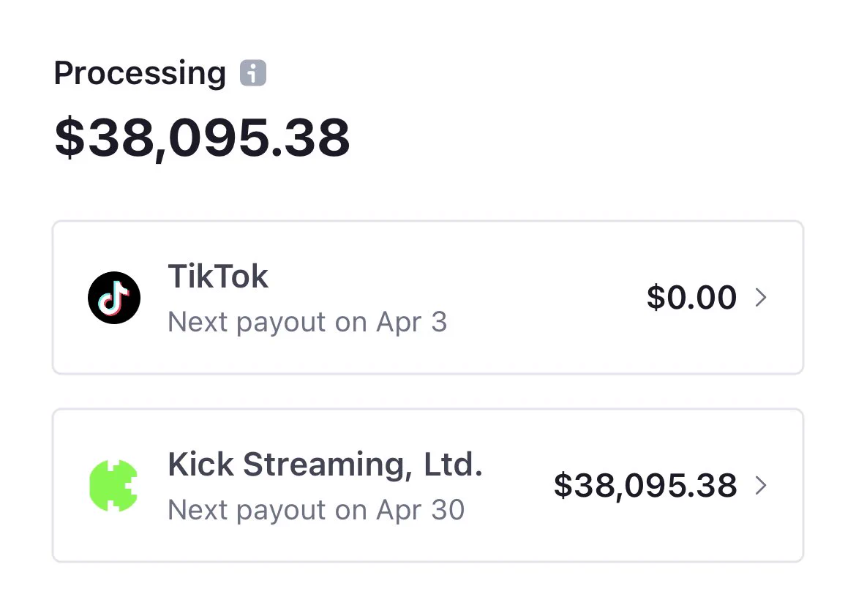Viewport: 856px width, 616px height.
Task: Open the Kick Streaming, Ltd. payout card
Action: point(428,486)
